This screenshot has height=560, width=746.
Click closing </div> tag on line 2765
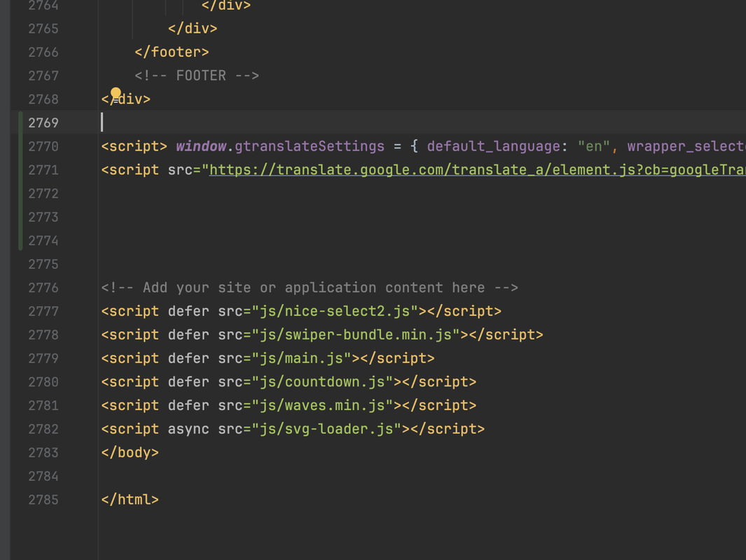[193, 29]
